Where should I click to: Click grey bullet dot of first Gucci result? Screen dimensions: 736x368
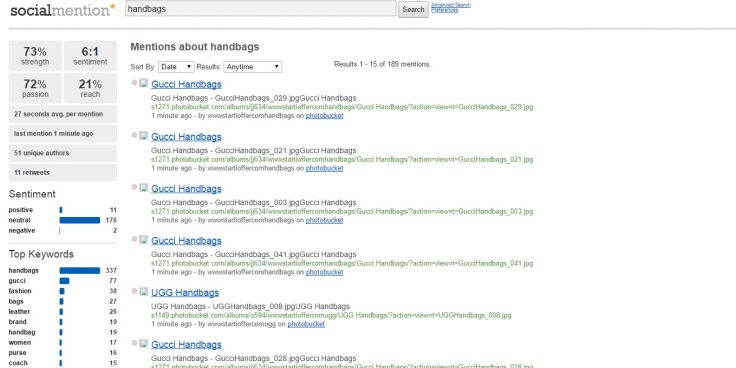click(x=134, y=83)
